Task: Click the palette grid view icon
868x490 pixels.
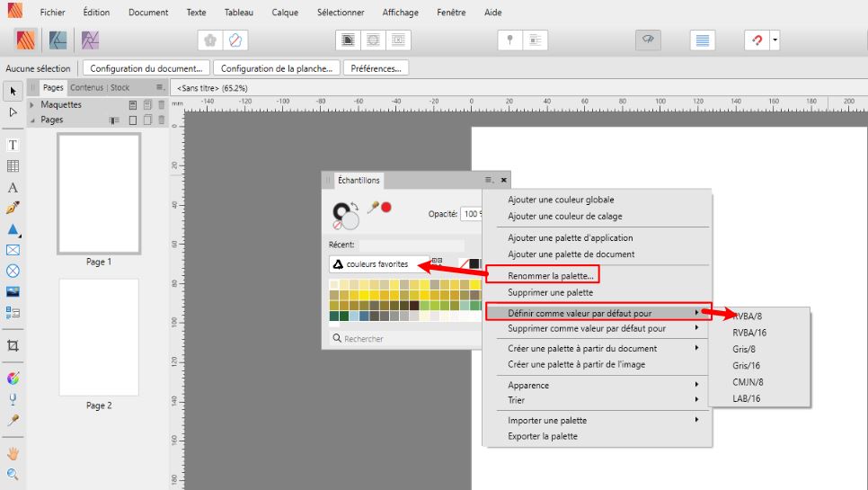Action: pyautogui.click(x=437, y=262)
